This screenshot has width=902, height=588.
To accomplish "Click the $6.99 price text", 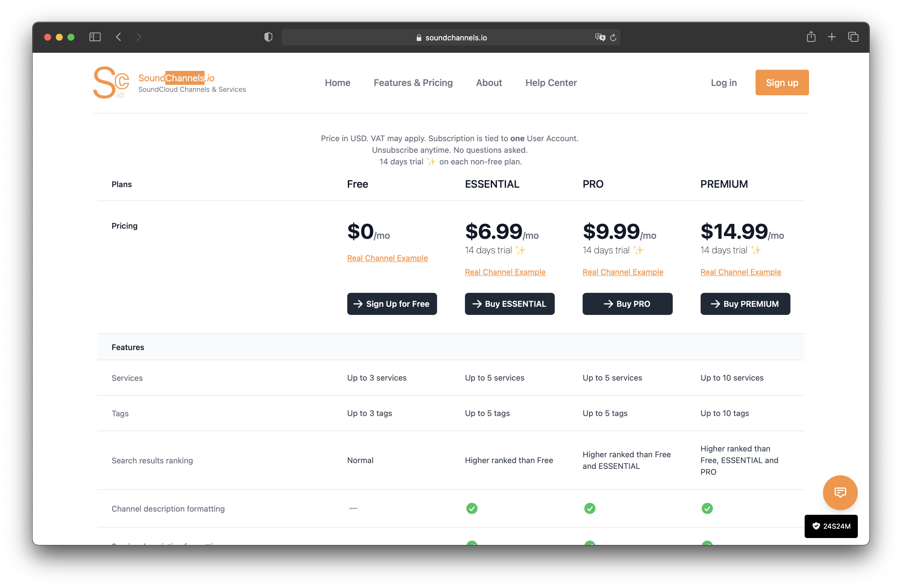I will 494,231.
